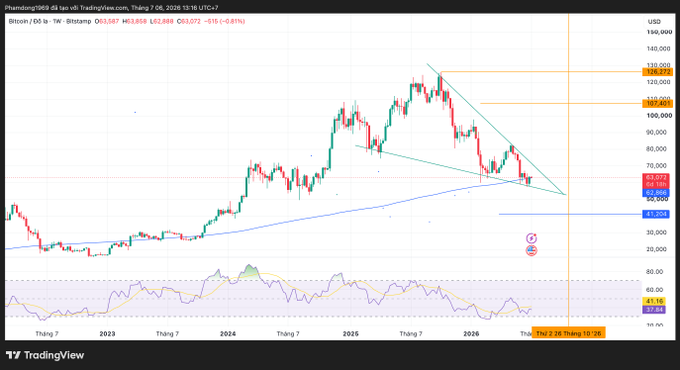This screenshot has width=680, height=370.
Task: Select the blue 41,204 horizontal line label
Action: coord(656,214)
